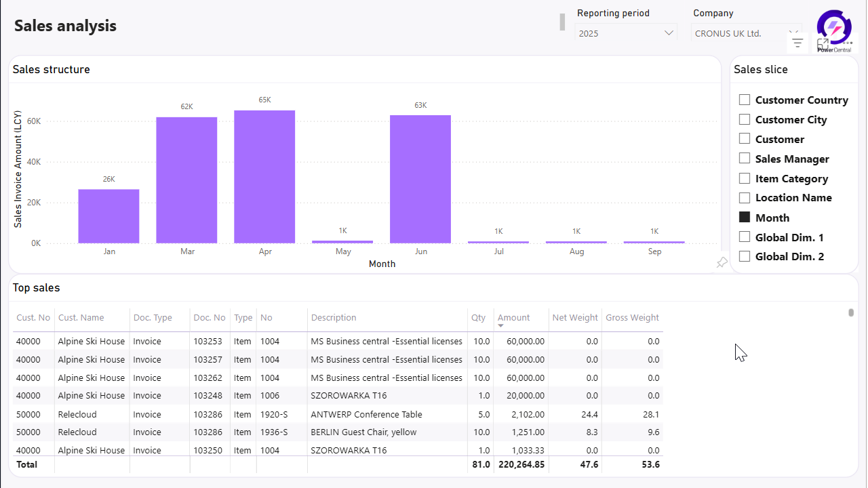Select the small May bar in the chart
This screenshot has height=488, width=868.
point(342,242)
